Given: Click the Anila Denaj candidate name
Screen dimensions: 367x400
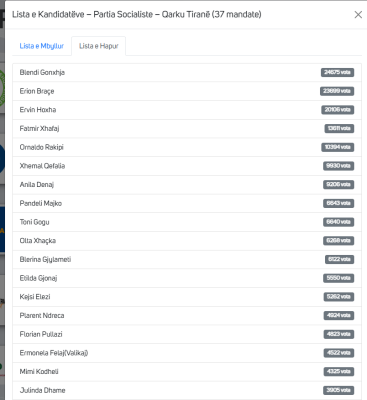Looking at the screenshot, I should point(37,184).
